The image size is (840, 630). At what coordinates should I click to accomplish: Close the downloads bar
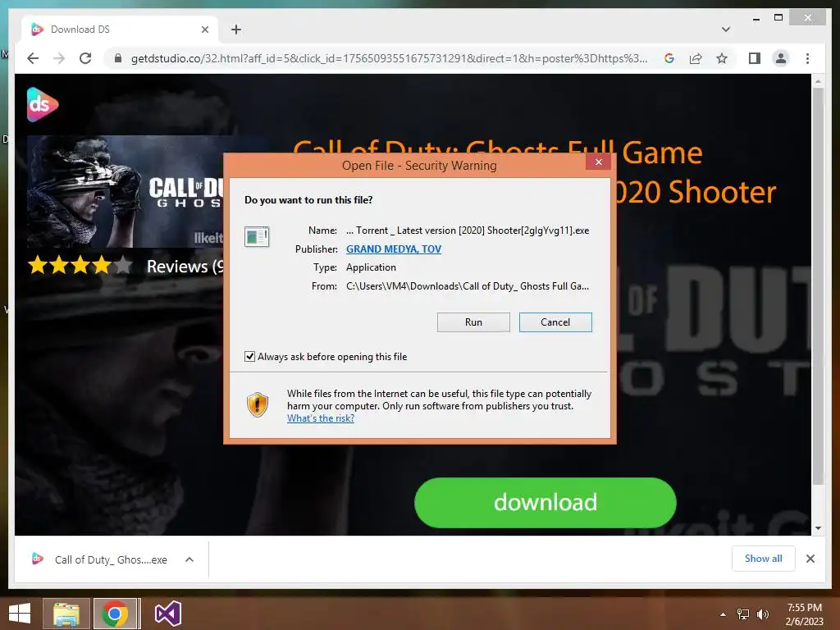click(x=810, y=559)
